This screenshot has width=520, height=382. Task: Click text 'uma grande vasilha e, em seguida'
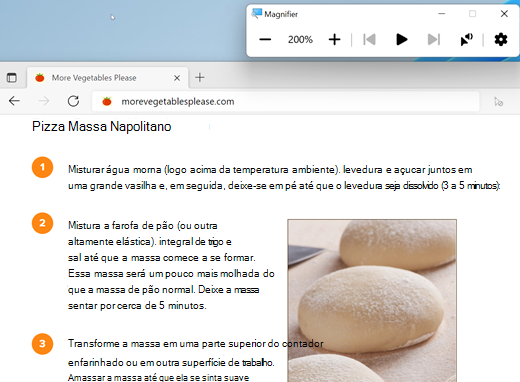tap(146, 186)
